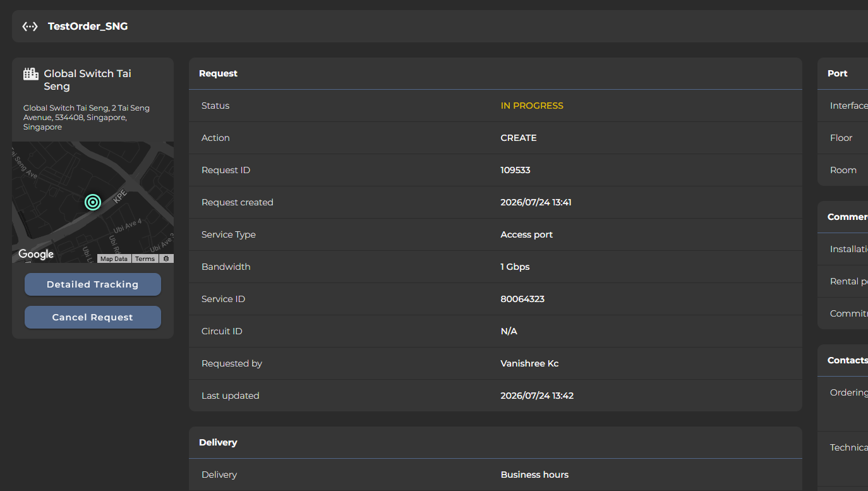Click the Service ID label
The width and height of the screenshot is (868, 491).
[223, 299]
